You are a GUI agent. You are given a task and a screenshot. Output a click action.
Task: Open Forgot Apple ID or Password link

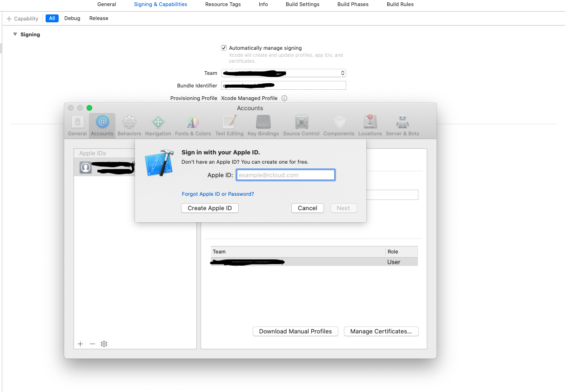click(218, 194)
